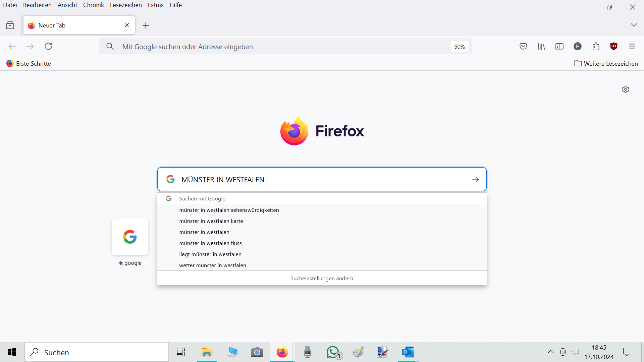Toggle the sidebar icon in toolbar
This screenshot has height=362, width=644.
tap(559, 46)
